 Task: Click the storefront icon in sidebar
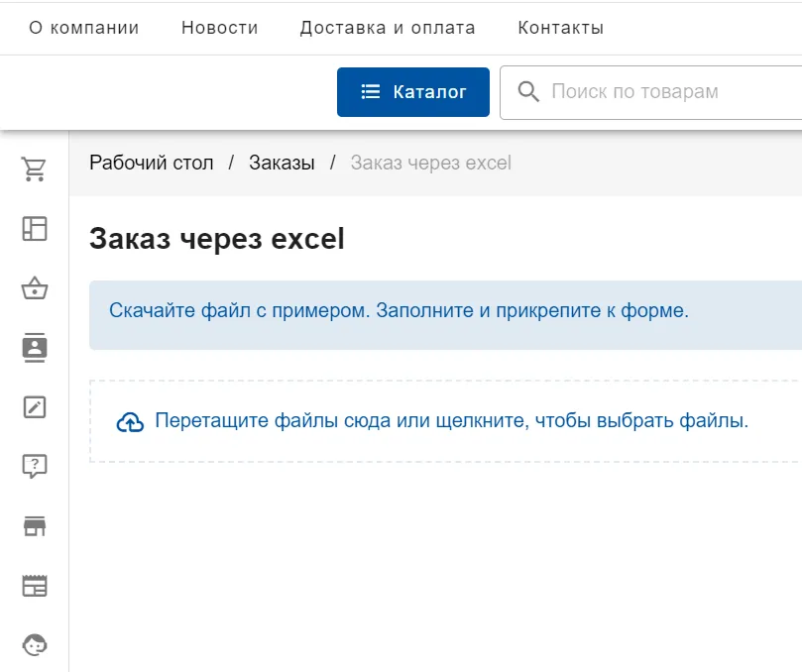35,526
